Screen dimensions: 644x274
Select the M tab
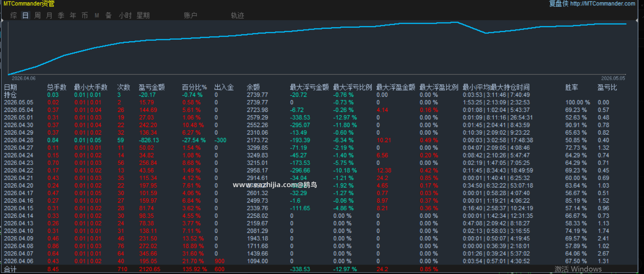point(97,15)
